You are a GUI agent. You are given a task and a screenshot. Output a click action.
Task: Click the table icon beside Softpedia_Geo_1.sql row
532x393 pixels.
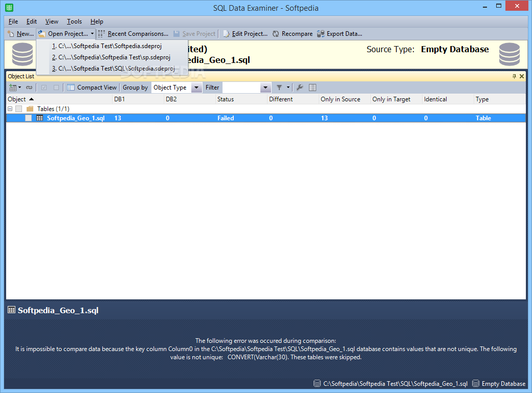click(x=40, y=118)
